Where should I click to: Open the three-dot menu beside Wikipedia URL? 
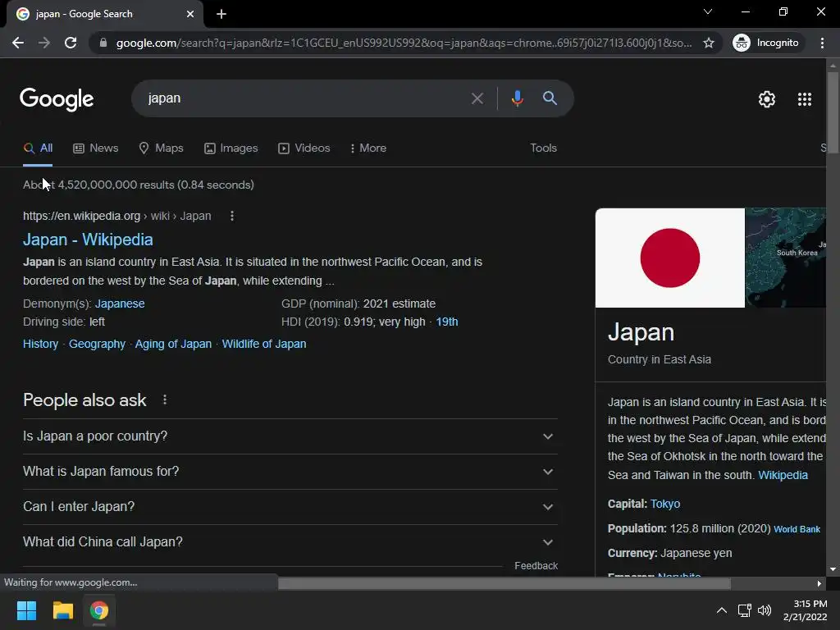232,216
